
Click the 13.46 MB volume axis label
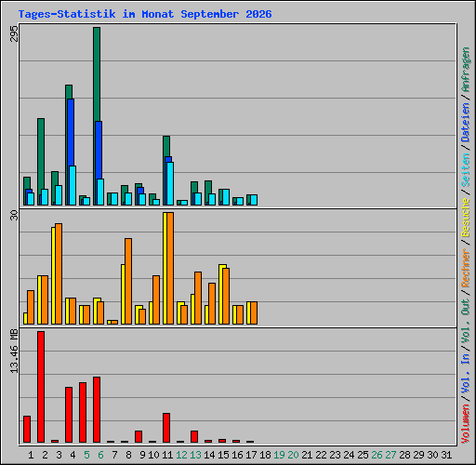(x=14, y=352)
